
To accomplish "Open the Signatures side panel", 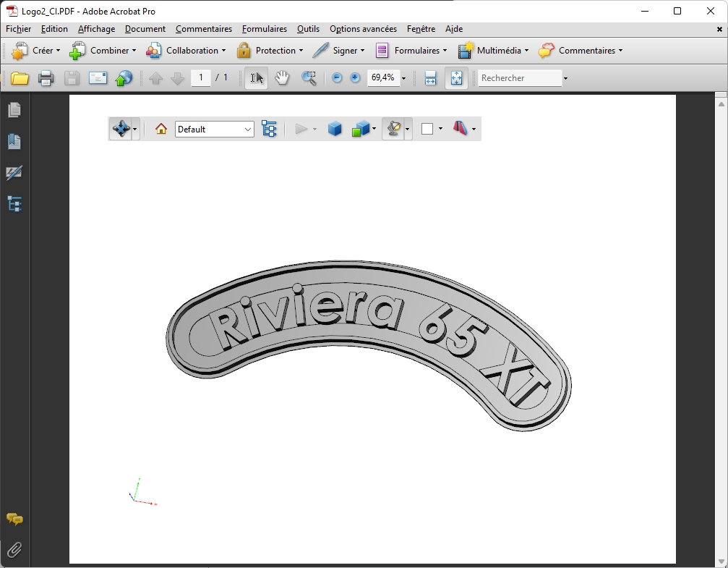I will (14, 173).
